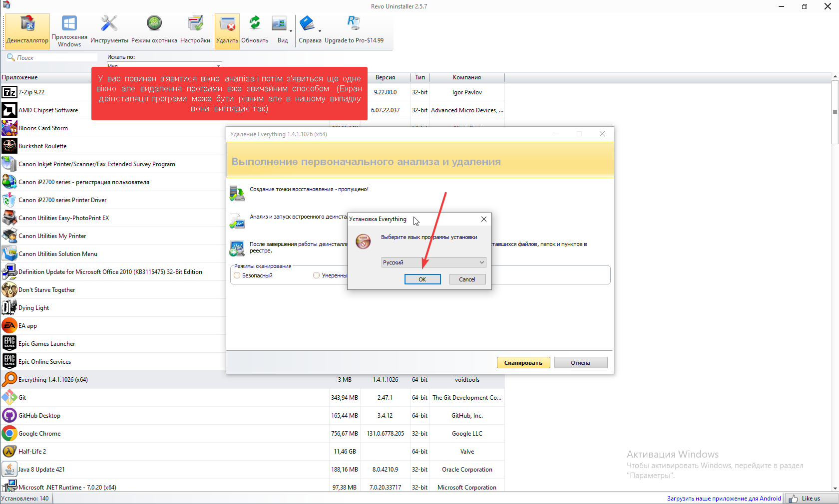Select GitHub Desktop icon

pyautogui.click(x=9, y=416)
